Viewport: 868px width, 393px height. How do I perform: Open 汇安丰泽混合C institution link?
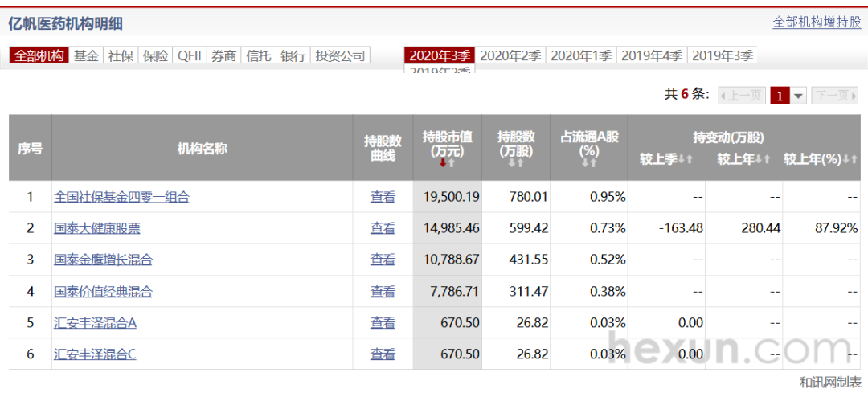[95, 354]
